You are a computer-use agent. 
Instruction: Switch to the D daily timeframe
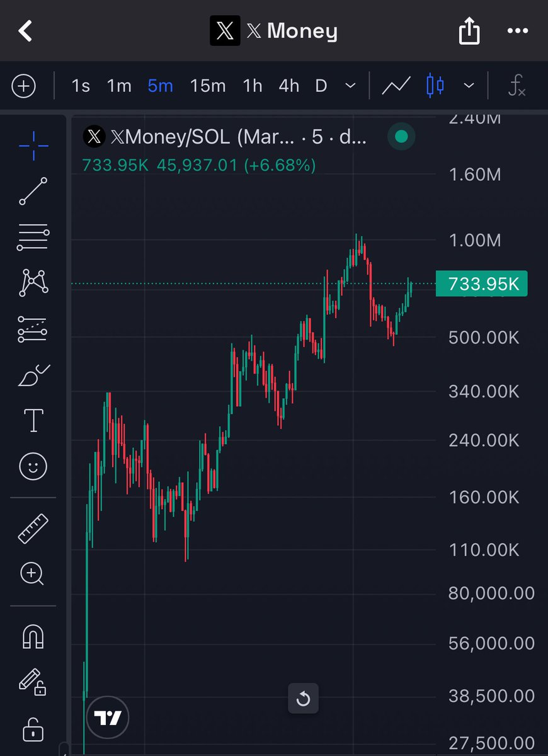[321, 86]
